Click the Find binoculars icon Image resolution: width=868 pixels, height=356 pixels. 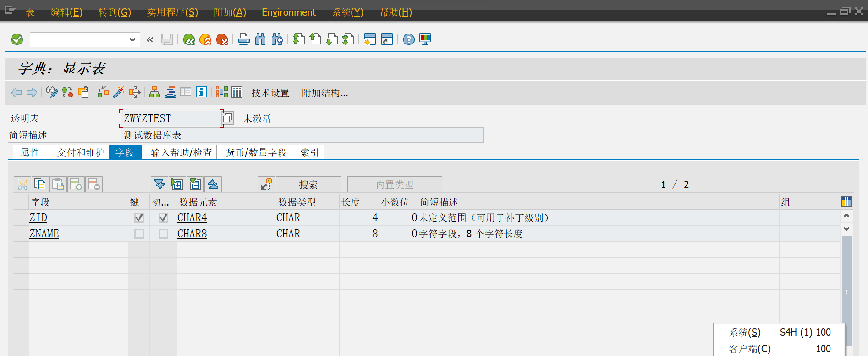[x=260, y=40]
